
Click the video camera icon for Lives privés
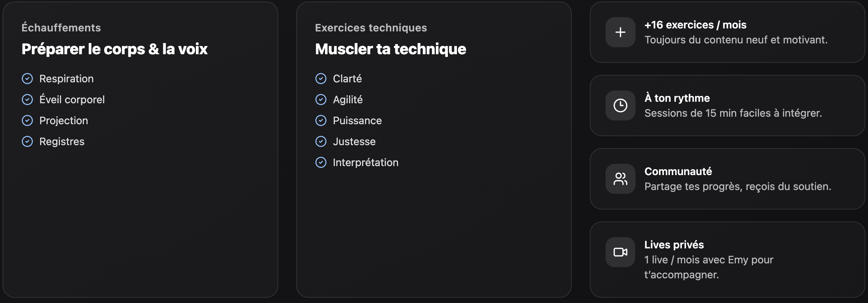620,252
